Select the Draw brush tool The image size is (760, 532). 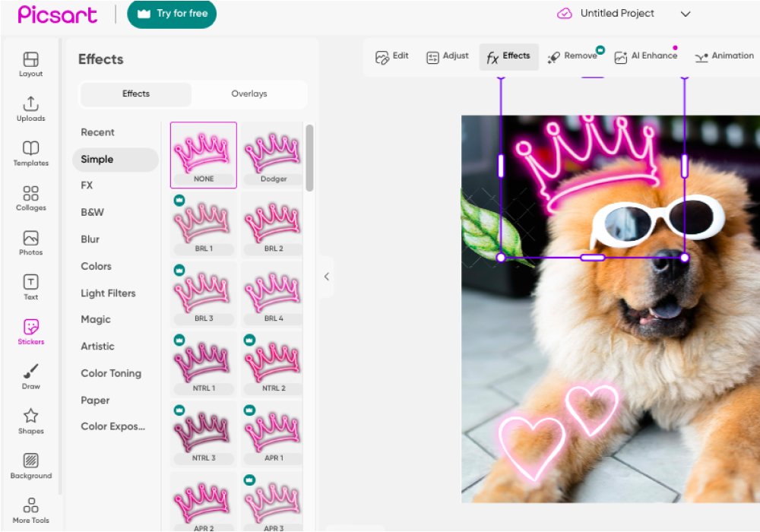(x=31, y=376)
